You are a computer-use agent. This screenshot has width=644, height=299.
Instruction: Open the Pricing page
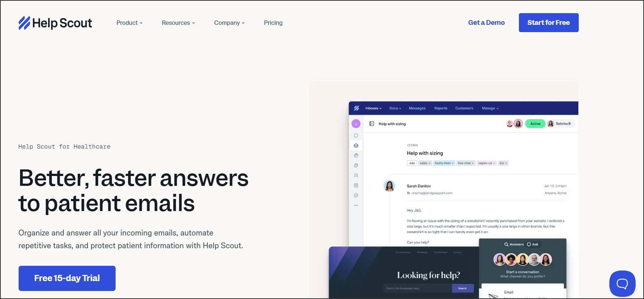pos(273,23)
